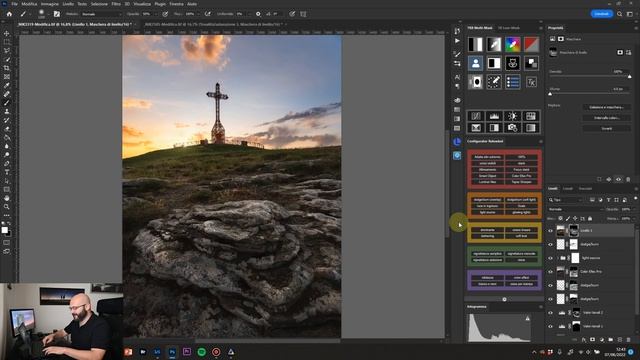Screen dimensions: 640x360
Task: Open the Immagine menu
Action: pyautogui.click(x=50, y=4)
